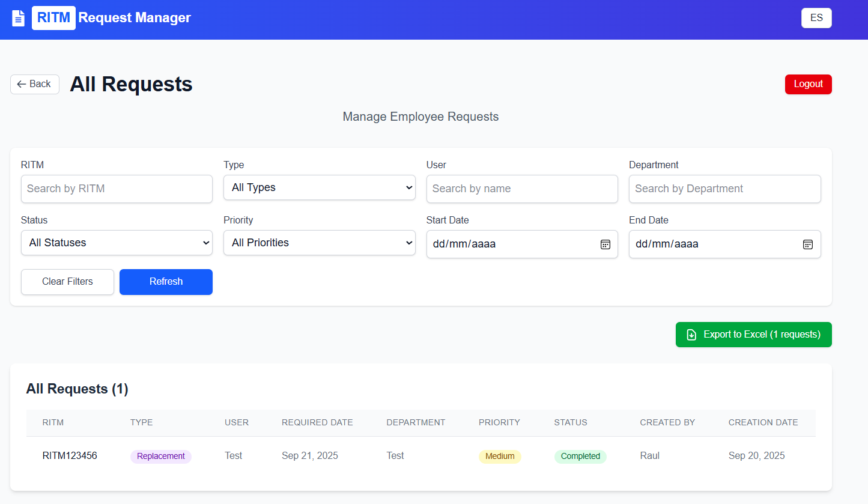The width and height of the screenshot is (868, 504).
Task: Click the TYPE column header
Action: click(x=142, y=422)
